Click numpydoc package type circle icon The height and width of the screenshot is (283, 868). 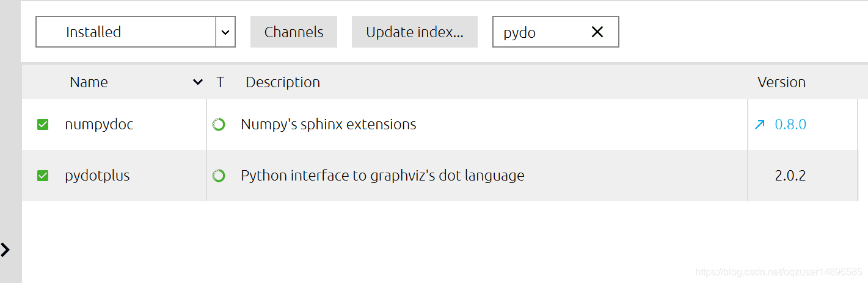pos(219,124)
